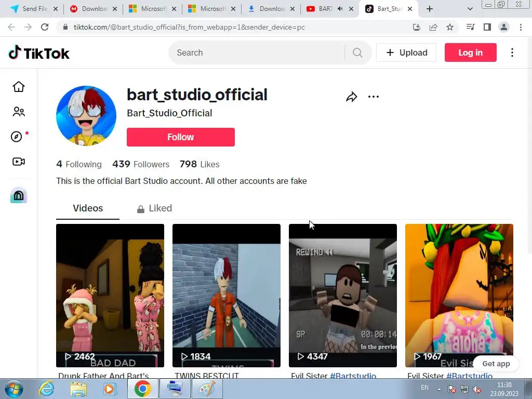Launch Internet Explorer from taskbar

[46, 389]
